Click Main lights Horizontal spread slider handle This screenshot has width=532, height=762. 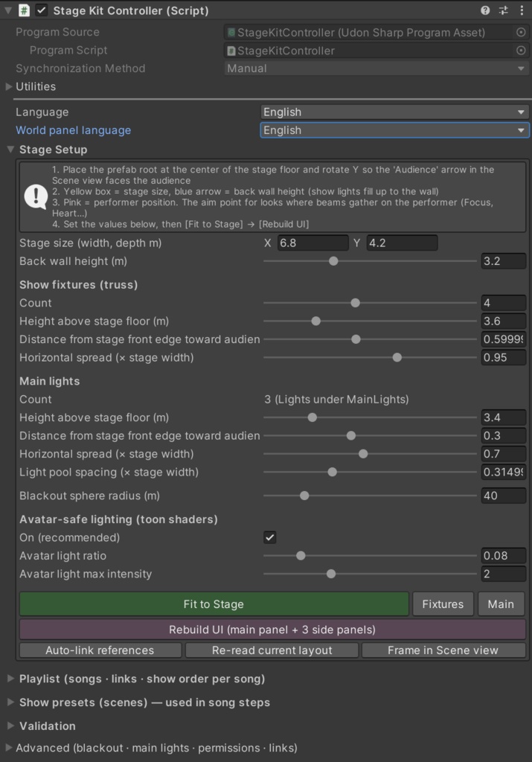pos(363,454)
